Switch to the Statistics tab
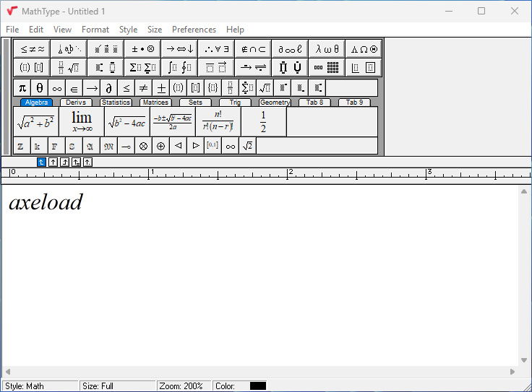The height and width of the screenshot is (392, 532). pos(116,103)
